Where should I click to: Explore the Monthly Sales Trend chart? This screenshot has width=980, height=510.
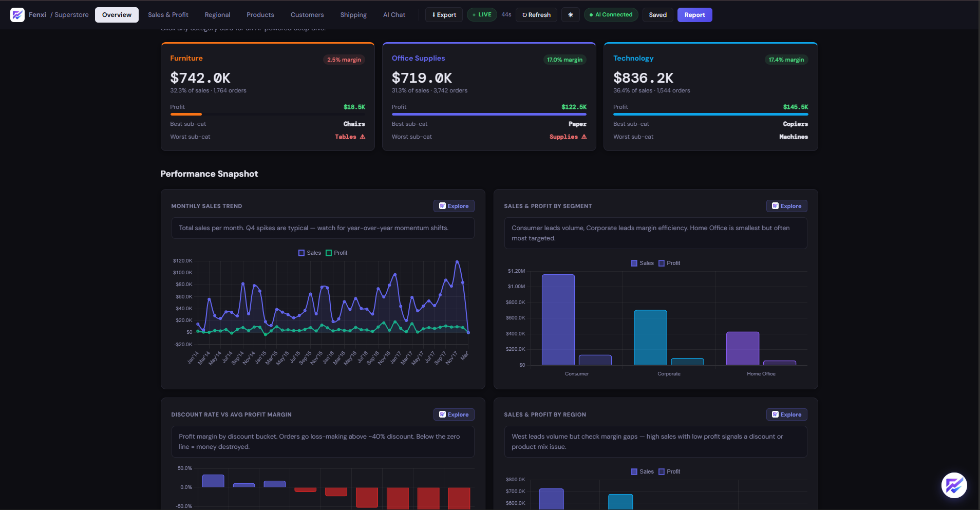(x=454, y=206)
